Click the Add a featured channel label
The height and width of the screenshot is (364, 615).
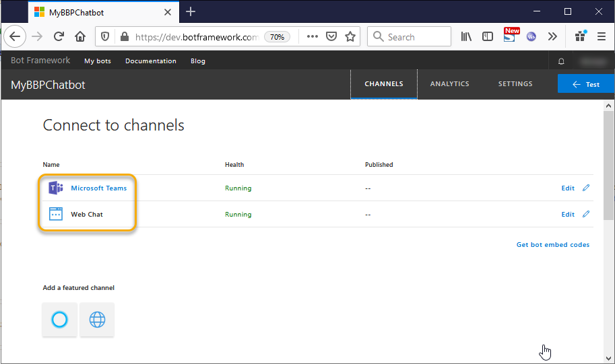pos(78,287)
